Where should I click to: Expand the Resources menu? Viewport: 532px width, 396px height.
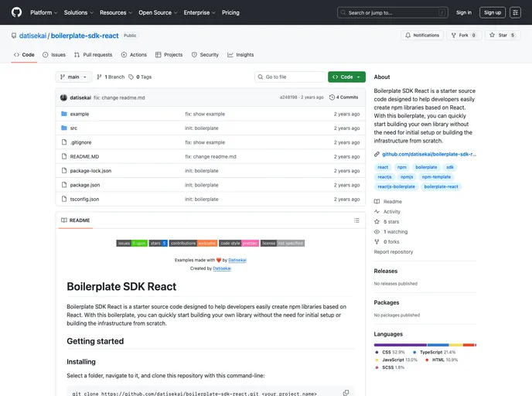pyautogui.click(x=116, y=12)
